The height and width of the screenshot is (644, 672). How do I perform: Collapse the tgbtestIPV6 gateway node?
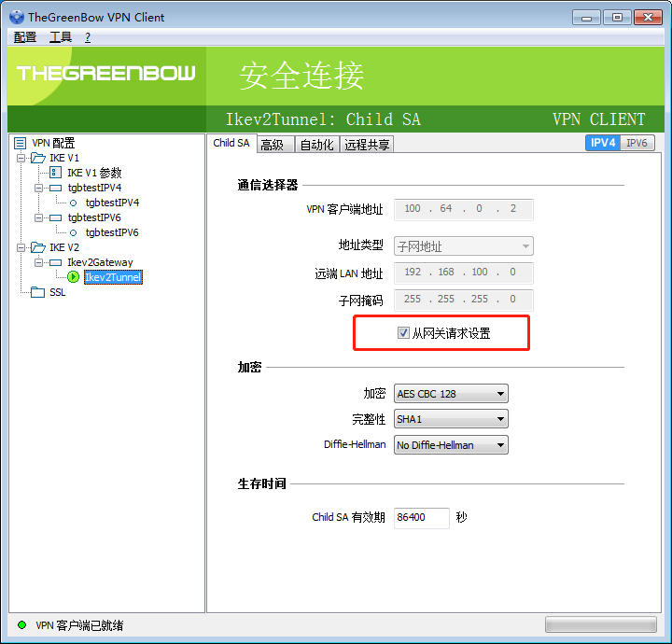pos(38,217)
